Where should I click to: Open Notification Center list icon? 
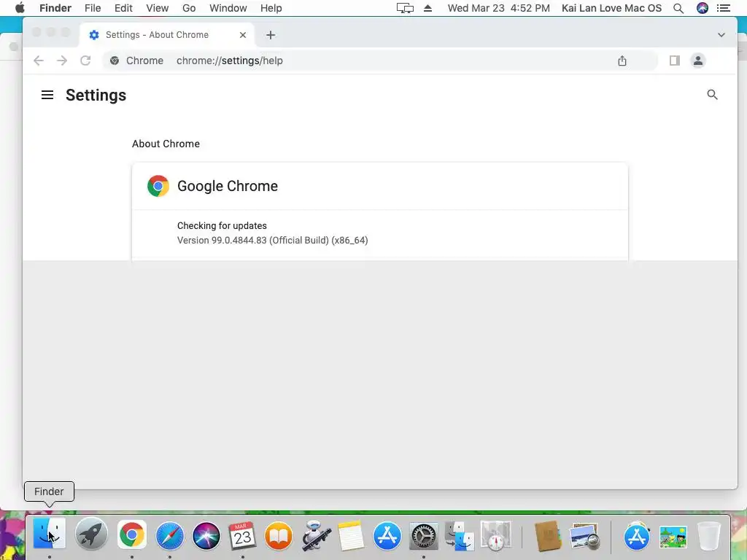tap(724, 8)
